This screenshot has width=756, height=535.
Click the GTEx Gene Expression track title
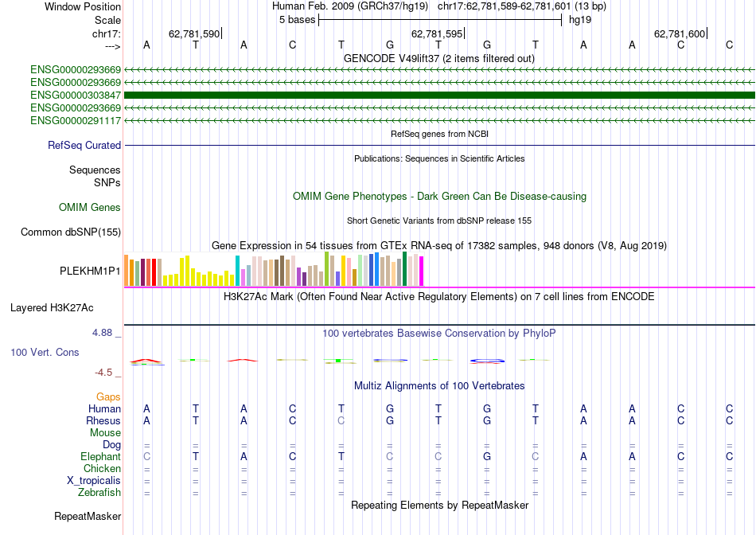(x=439, y=245)
